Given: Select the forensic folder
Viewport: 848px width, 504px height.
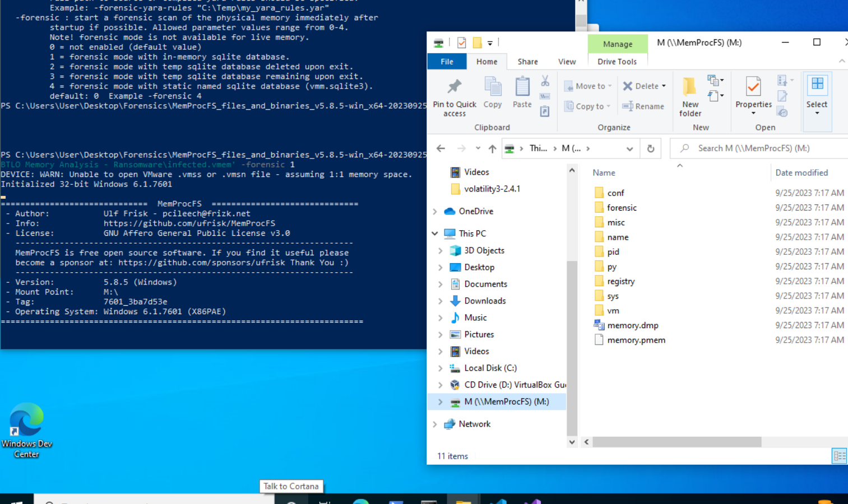Looking at the screenshot, I should pyautogui.click(x=622, y=208).
